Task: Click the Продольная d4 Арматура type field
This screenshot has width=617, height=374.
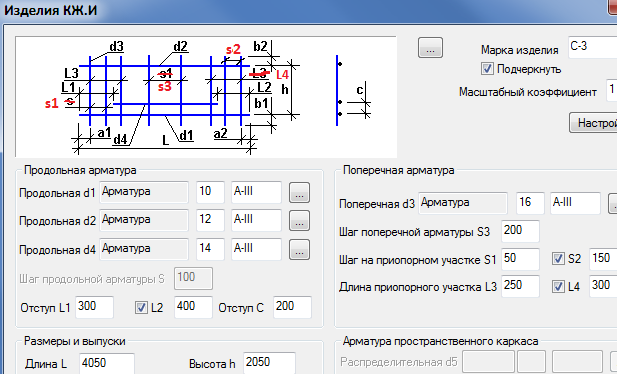Action: (144, 249)
